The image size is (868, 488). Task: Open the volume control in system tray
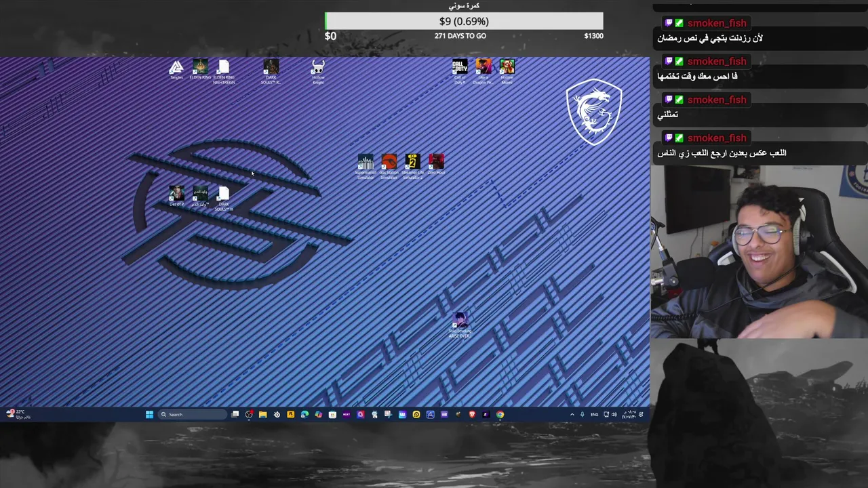click(614, 414)
